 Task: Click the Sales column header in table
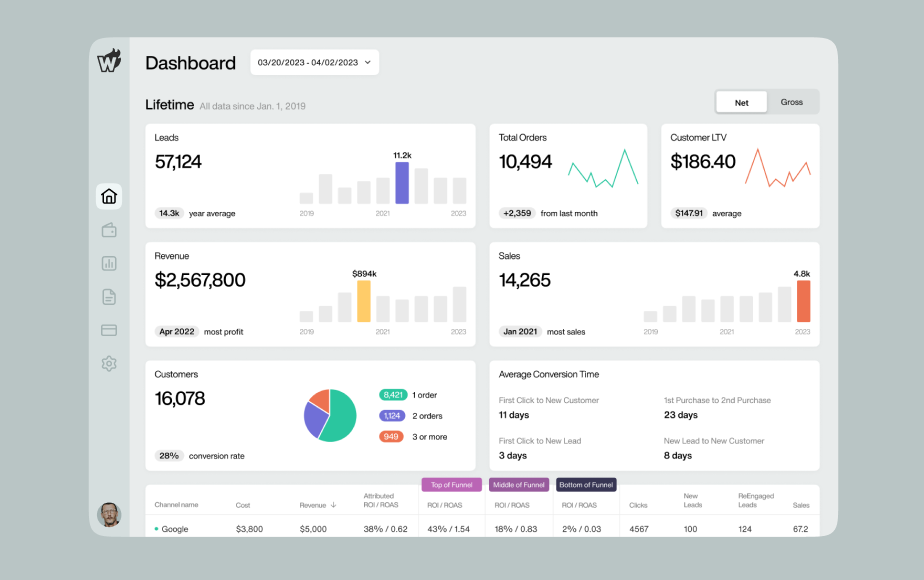[x=801, y=505]
